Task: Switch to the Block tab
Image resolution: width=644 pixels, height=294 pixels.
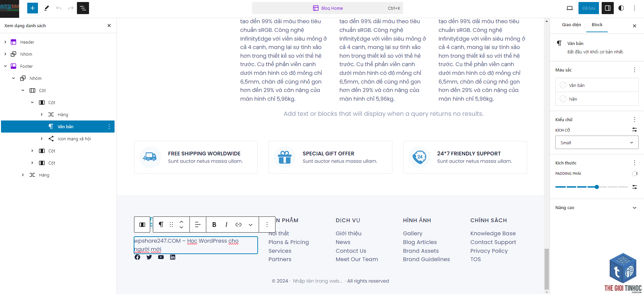Action: click(597, 25)
